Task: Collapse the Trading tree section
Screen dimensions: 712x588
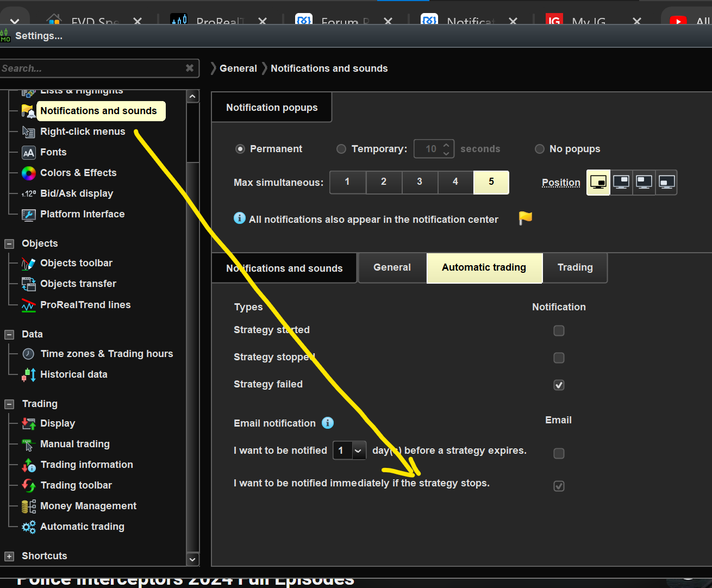Action: (x=9, y=404)
